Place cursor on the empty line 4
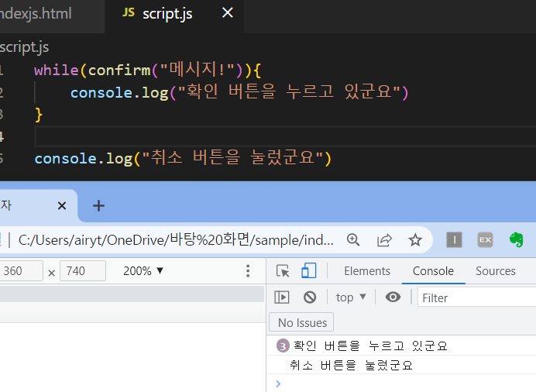Screen dimensions: 536x392 coord(285,136)
